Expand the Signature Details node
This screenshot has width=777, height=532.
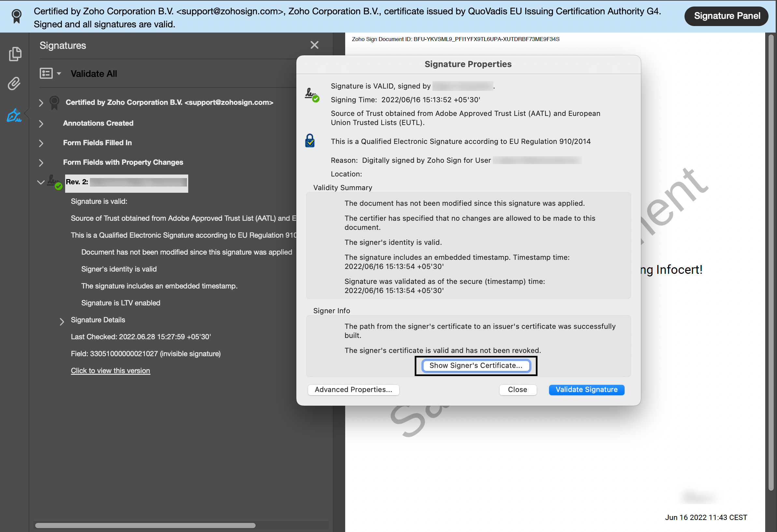pyautogui.click(x=62, y=321)
